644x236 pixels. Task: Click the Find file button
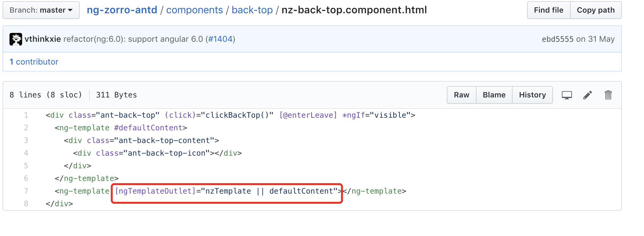[549, 10]
